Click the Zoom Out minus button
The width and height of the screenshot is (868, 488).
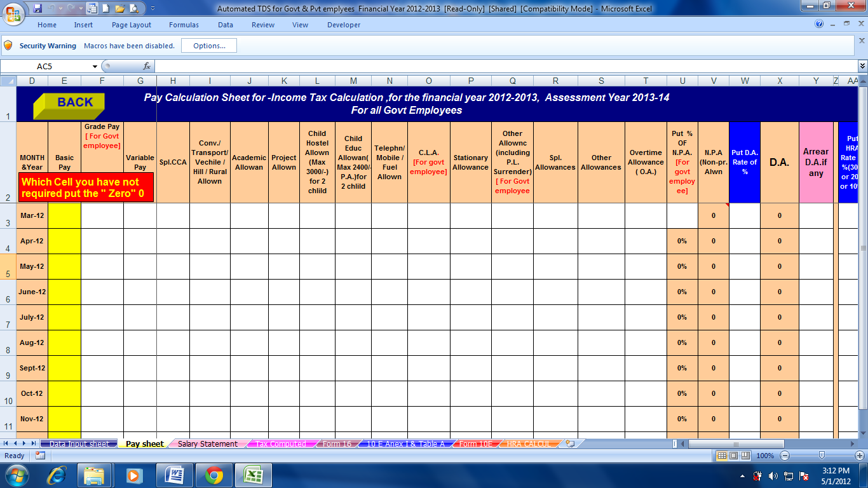tap(785, 456)
